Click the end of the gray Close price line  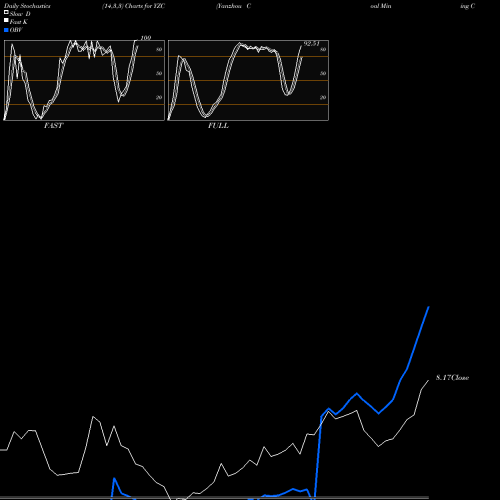[x=429, y=380]
